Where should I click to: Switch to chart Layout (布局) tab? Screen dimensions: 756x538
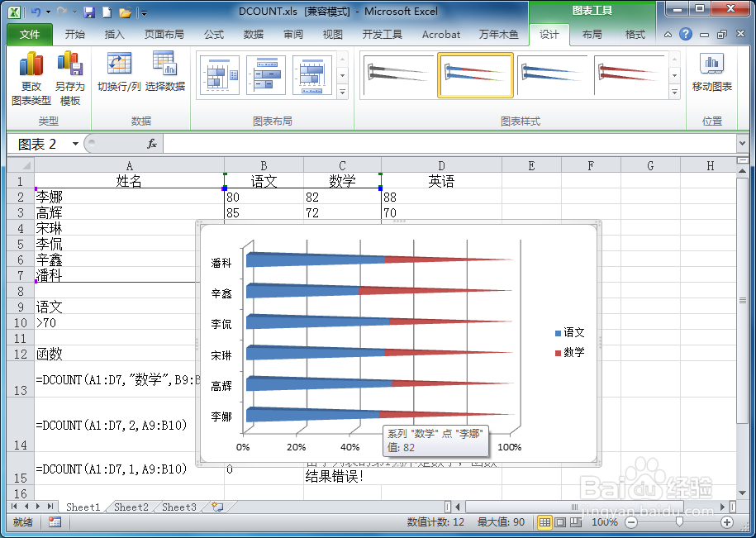pos(592,34)
